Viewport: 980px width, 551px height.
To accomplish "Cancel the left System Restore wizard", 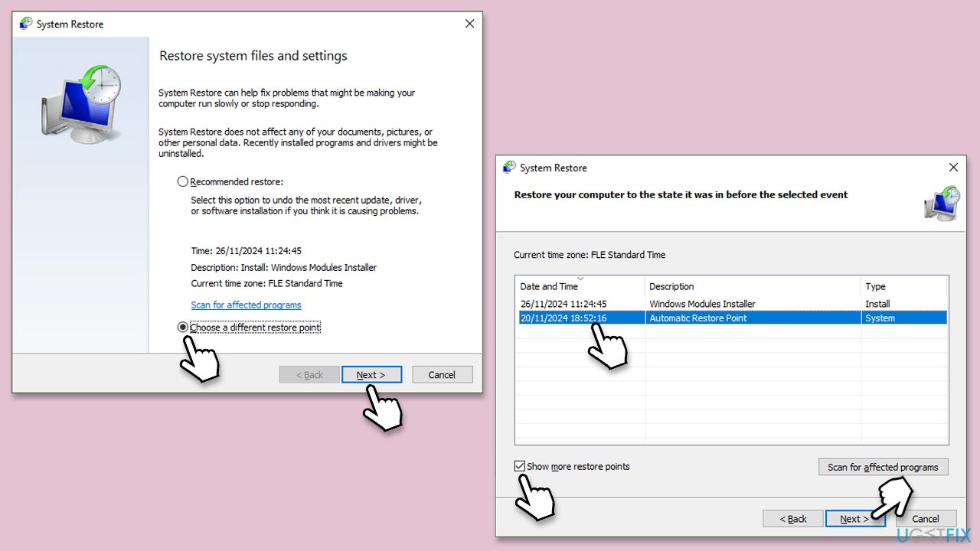I will click(442, 374).
